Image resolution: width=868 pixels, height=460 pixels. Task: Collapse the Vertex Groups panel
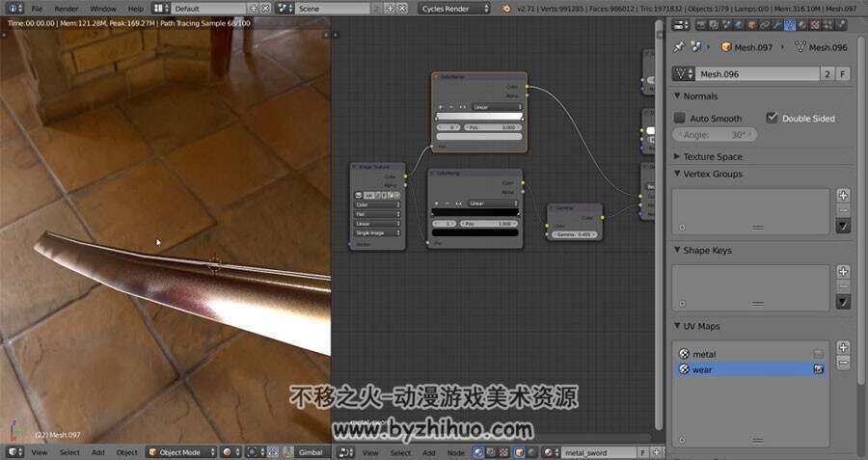676,174
